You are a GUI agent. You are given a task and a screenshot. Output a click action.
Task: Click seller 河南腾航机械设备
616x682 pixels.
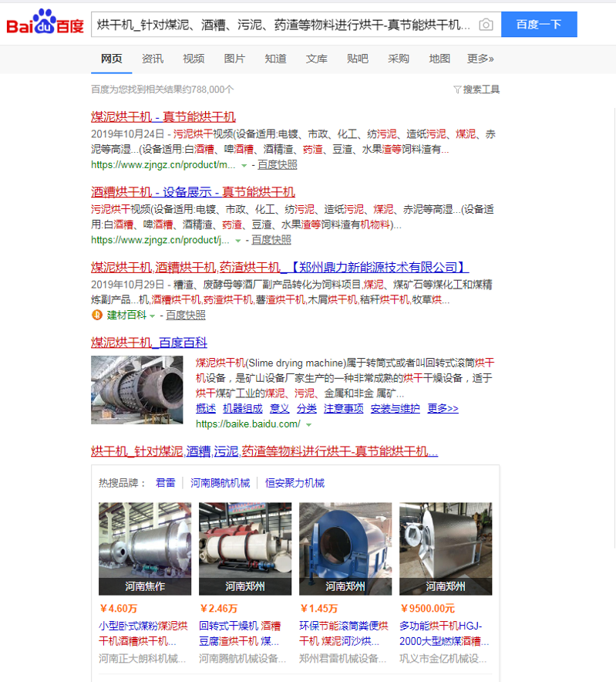(243, 659)
